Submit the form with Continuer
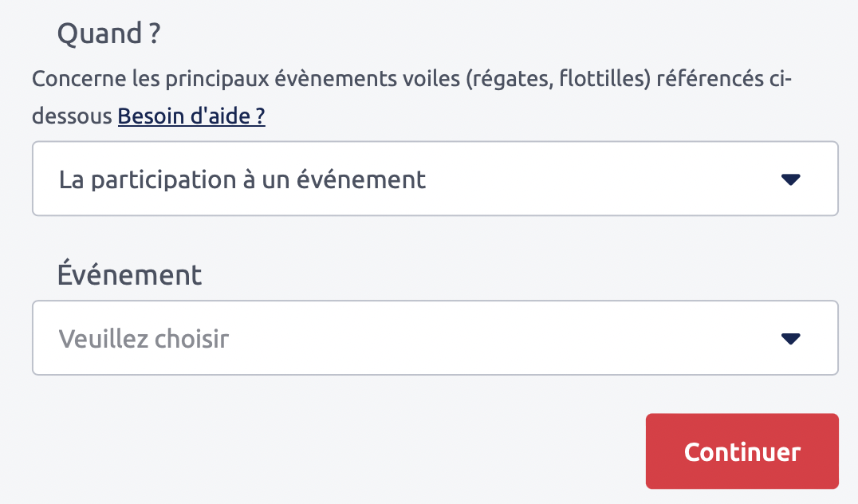Viewport: 858px width, 504px height. coord(742,451)
